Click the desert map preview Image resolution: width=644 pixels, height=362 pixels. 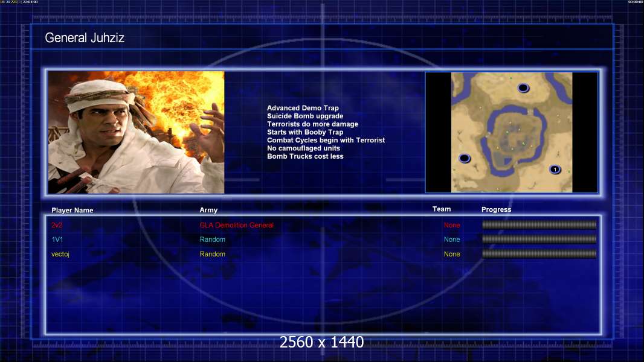click(x=511, y=132)
